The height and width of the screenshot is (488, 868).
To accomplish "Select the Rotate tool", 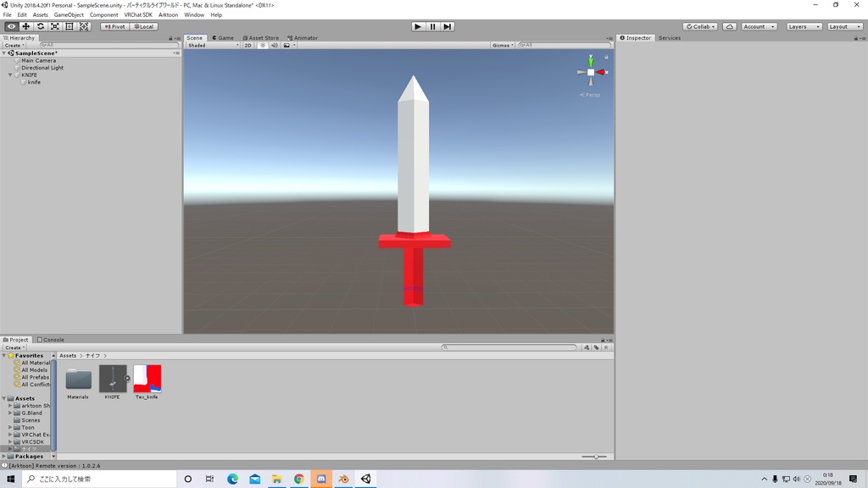I will click(41, 26).
